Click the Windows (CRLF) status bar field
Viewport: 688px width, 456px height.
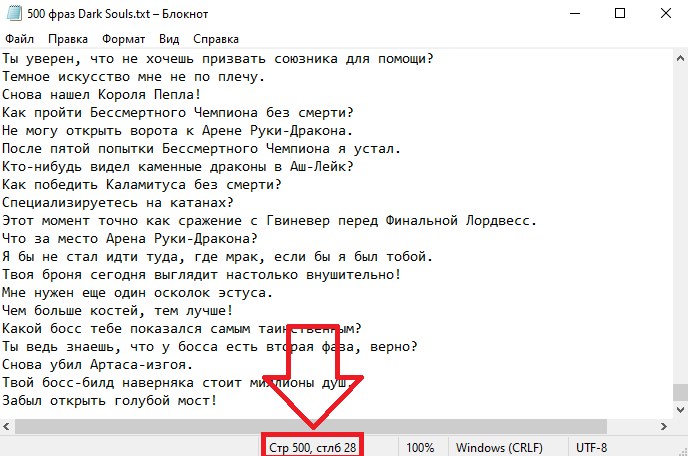pyautogui.click(x=497, y=447)
